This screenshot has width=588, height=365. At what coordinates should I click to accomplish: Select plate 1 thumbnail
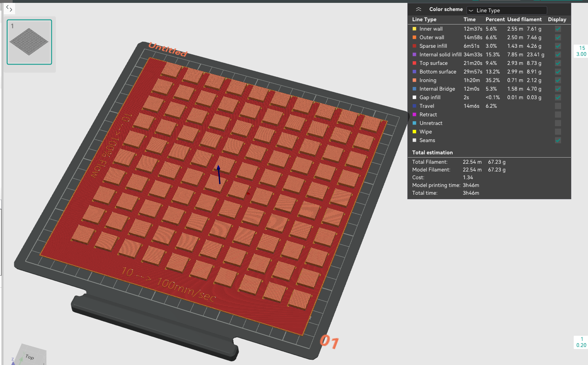tap(29, 42)
